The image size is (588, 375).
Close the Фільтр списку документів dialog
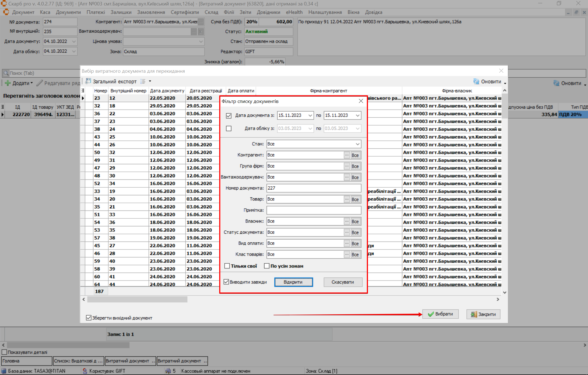click(x=361, y=101)
